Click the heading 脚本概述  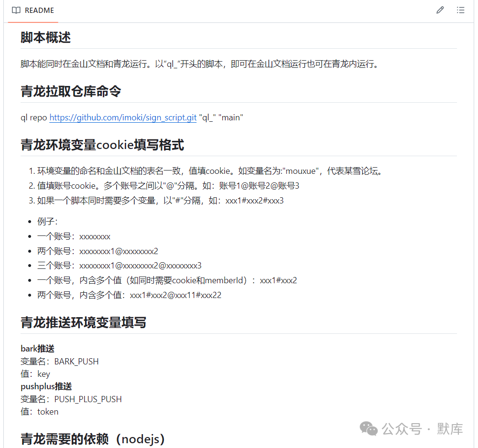(46, 37)
